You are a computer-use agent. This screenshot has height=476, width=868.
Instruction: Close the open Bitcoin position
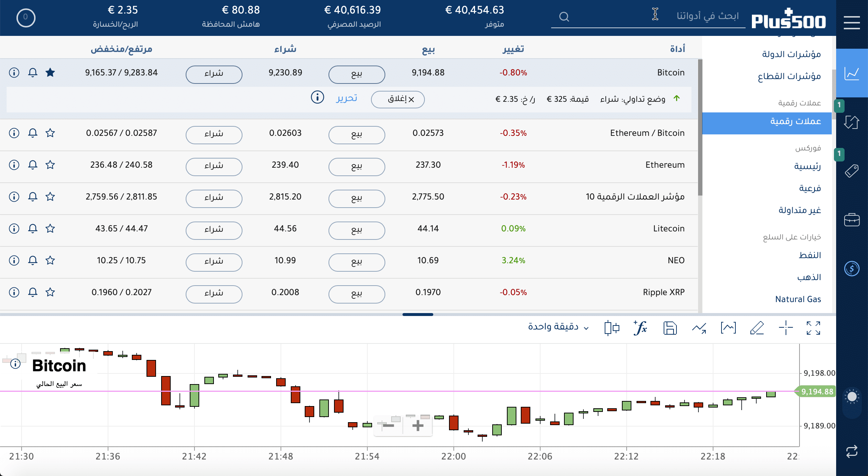(398, 99)
